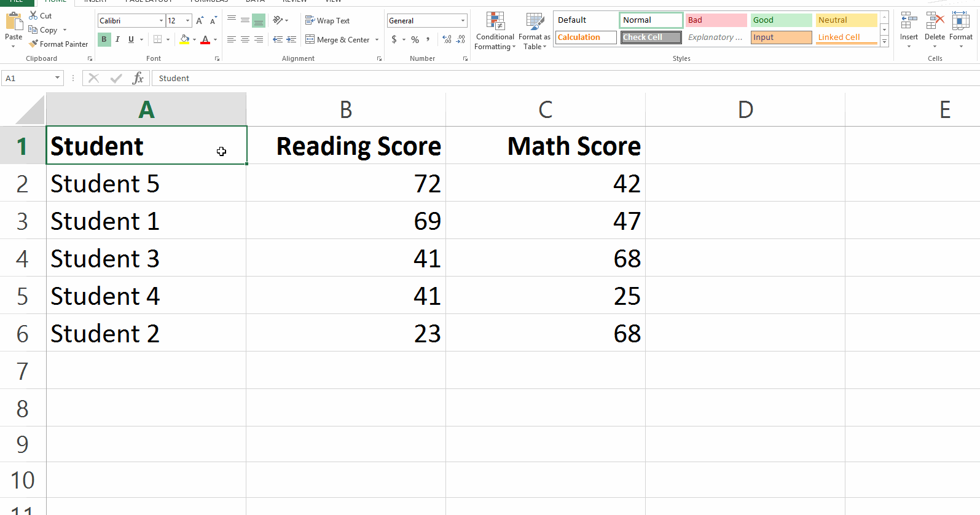
Task: Open the Fill Color dropdown arrow
Action: pyautogui.click(x=194, y=39)
